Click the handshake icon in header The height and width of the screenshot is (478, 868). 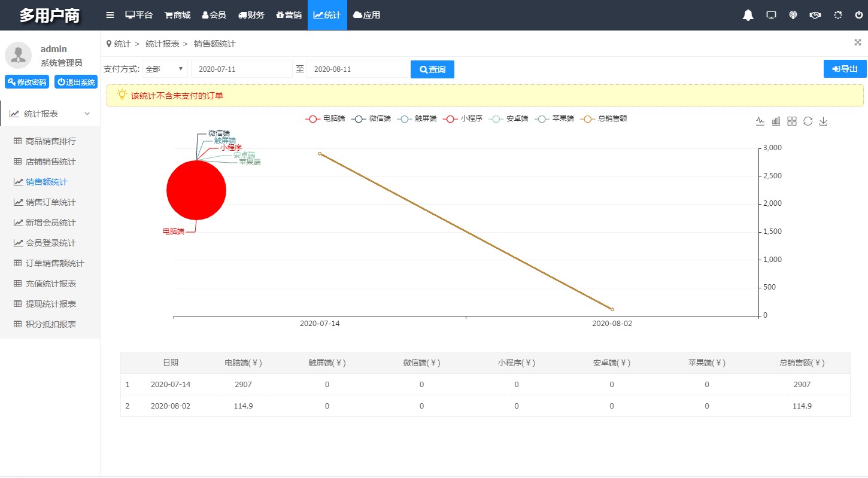click(x=815, y=15)
